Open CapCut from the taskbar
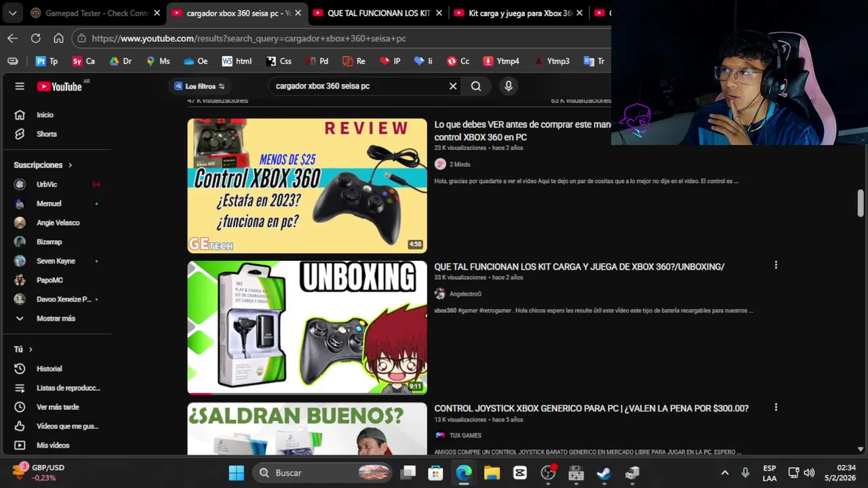Image resolution: width=868 pixels, height=488 pixels. coord(520,472)
